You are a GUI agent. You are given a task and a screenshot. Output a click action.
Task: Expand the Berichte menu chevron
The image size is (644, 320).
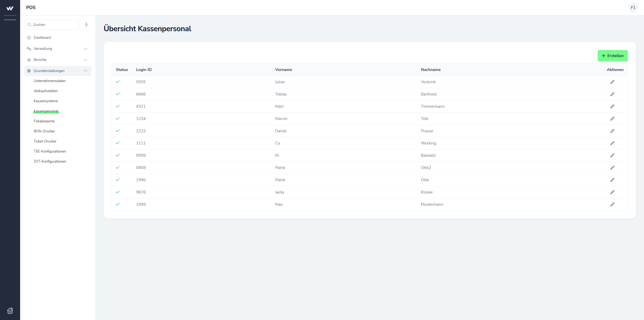(86, 60)
